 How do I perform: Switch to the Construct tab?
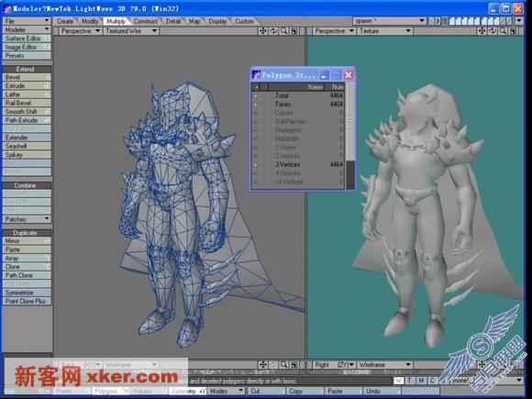pyautogui.click(x=146, y=21)
